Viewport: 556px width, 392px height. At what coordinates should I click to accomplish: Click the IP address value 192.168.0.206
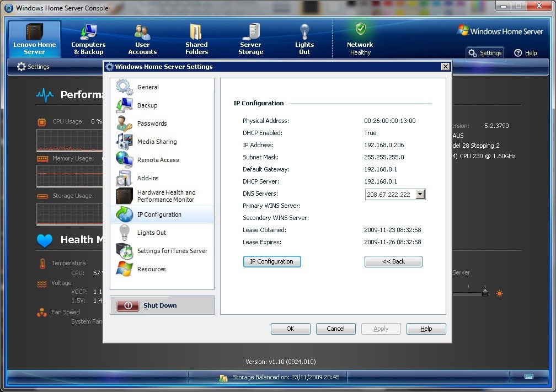click(384, 145)
